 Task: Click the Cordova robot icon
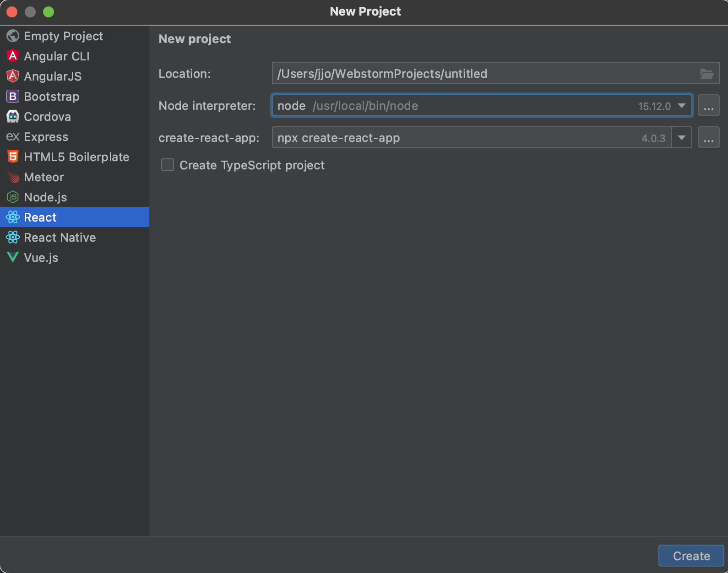tap(13, 116)
